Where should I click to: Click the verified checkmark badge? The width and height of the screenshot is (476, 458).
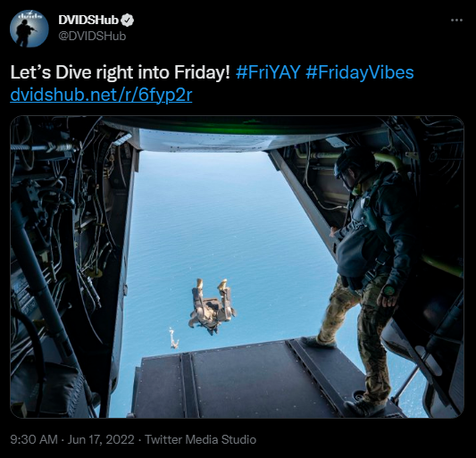point(127,20)
